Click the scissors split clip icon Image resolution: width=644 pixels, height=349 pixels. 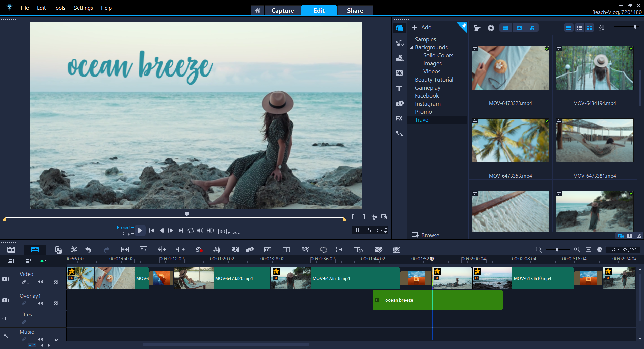click(374, 217)
